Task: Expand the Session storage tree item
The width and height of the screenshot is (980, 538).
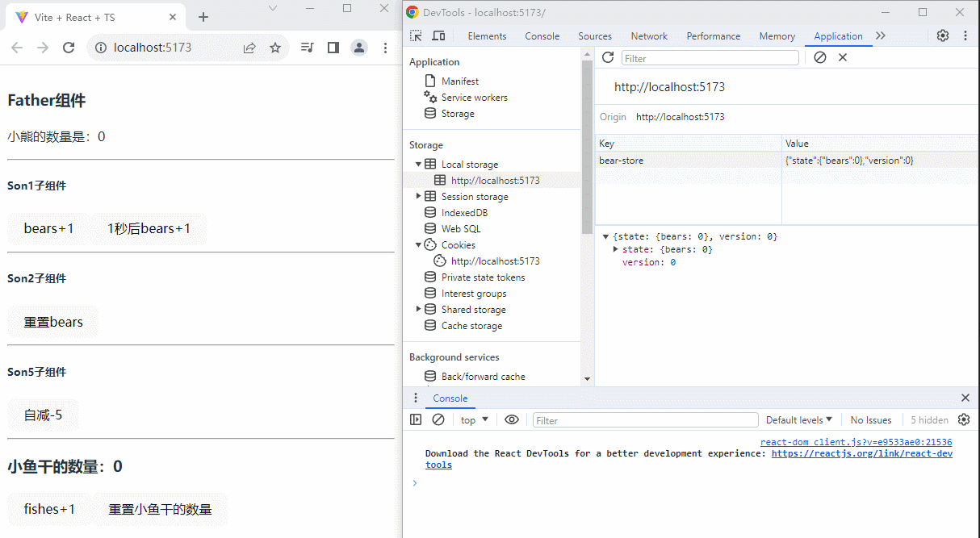Action: pos(418,196)
